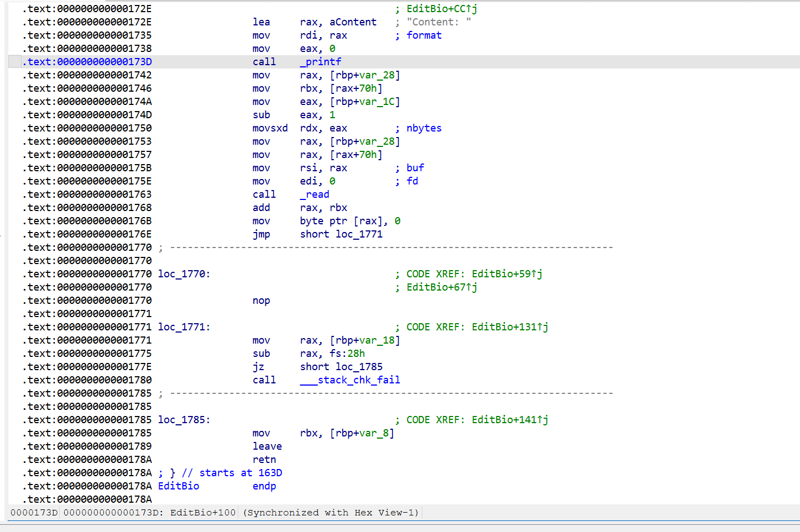Screen dimensions: 800x532
Task: Click [rbp+var_28] operand at address 1753
Action: pyautogui.click(x=365, y=141)
